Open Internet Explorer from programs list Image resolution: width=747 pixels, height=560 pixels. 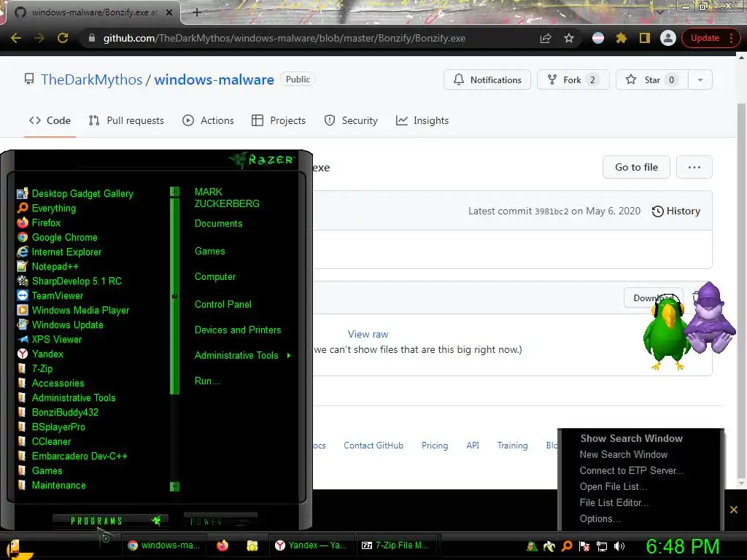tap(59, 252)
